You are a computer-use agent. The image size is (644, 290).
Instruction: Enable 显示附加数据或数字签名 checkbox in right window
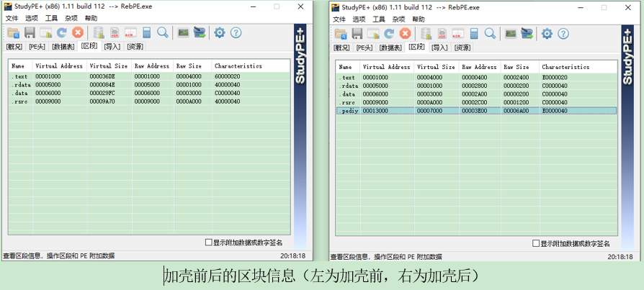[535, 243]
